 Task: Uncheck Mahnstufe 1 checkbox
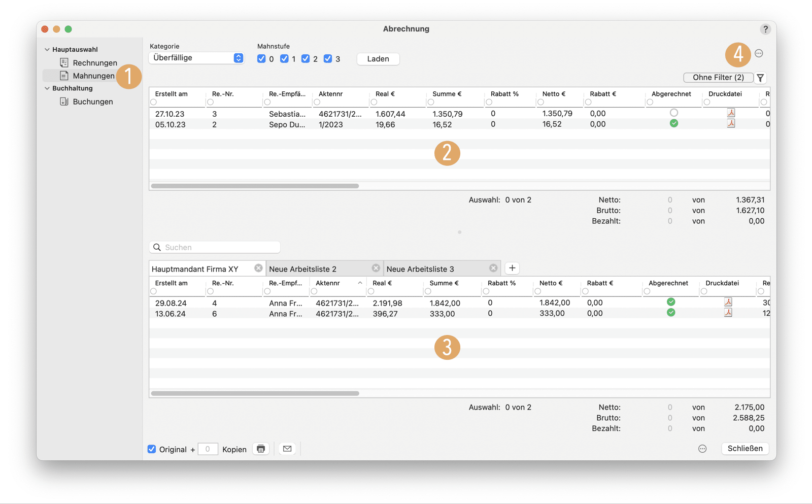pos(284,59)
